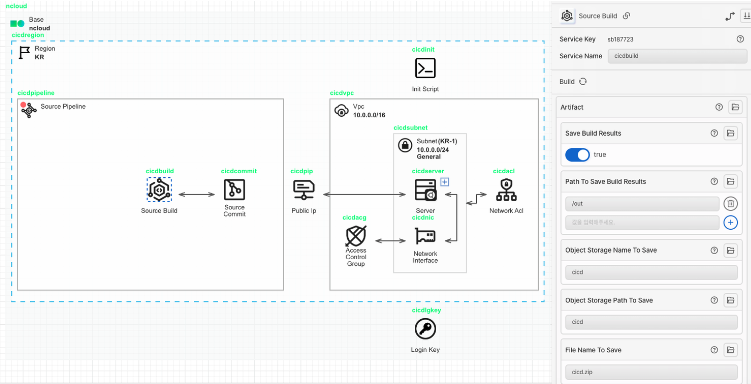Click the cicdcommit label

(239, 171)
